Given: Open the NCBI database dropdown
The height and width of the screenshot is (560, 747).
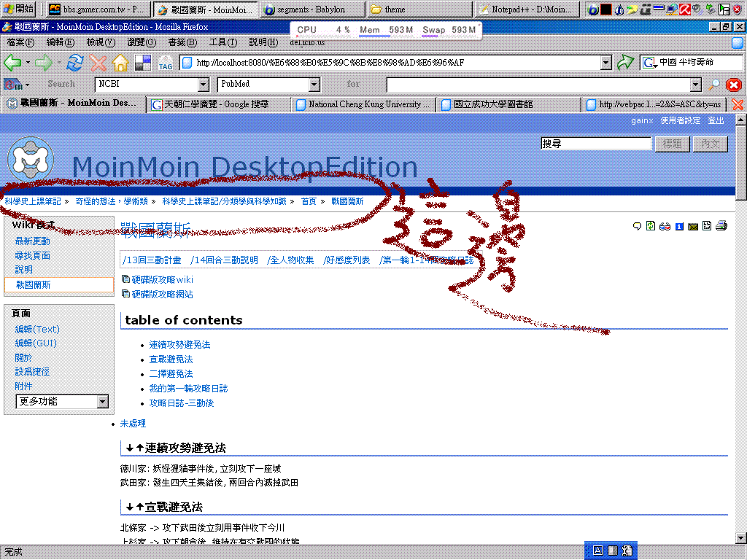Looking at the screenshot, I should click(204, 85).
